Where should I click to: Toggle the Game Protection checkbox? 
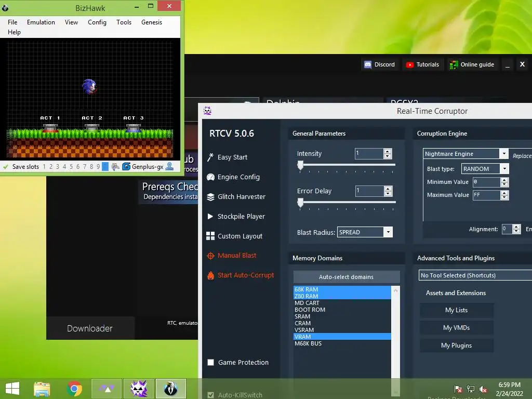point(211,362)
